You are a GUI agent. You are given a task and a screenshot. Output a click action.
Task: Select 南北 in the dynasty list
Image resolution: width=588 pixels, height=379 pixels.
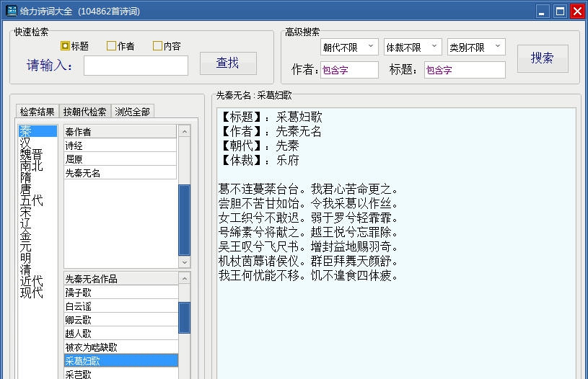38,166
